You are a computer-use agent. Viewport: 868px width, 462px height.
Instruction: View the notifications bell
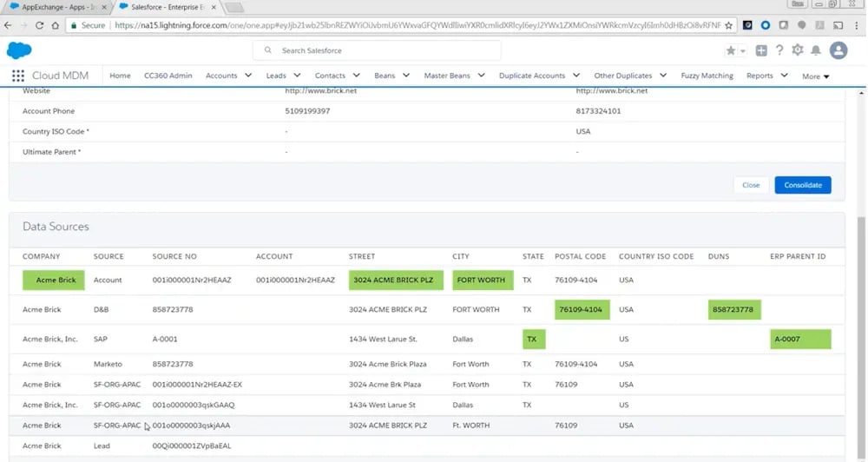[x=816, y=50]
